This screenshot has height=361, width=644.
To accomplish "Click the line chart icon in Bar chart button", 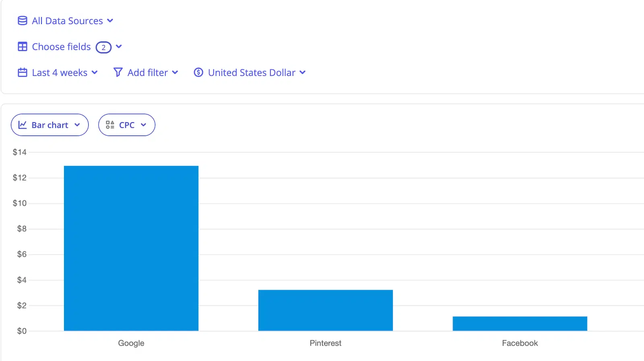I will tap(23, 125).
